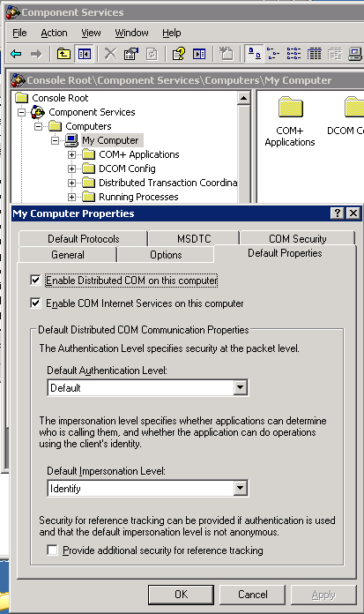Toggle Enable COM Internet Services checkbox
The image size is (364, 614).
pyautogui.click(x=35, y=303)
